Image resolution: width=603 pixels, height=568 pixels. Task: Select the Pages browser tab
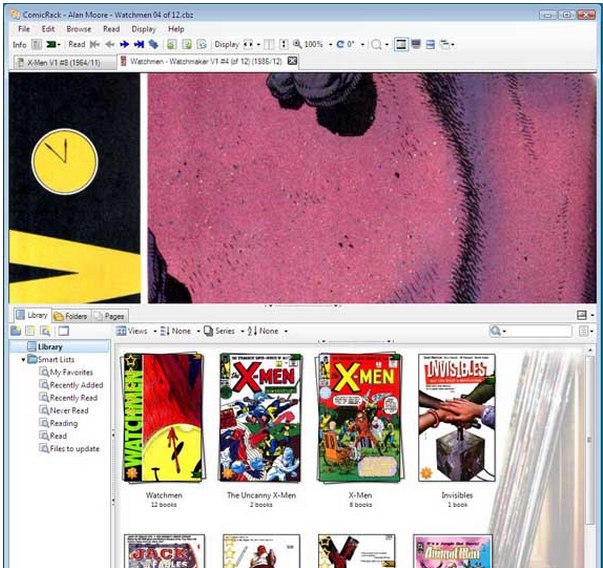coord(110,316)
